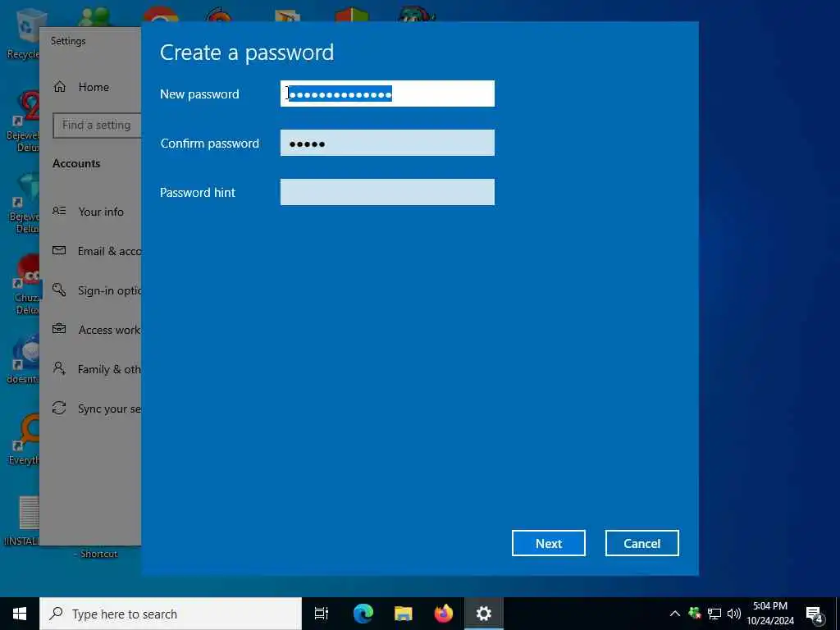
Task: Select the INSTALL desktop file icon
Action: [x=24, y=521]
